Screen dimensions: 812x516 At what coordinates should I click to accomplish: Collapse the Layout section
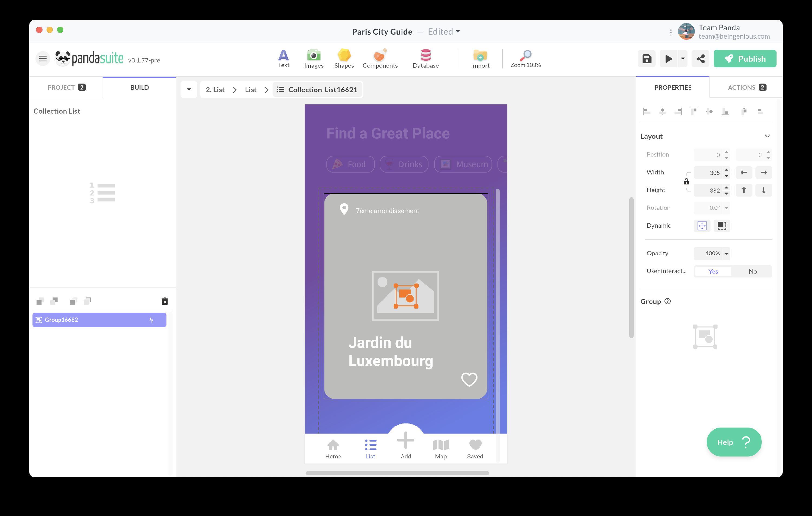(x=768, y=136)
